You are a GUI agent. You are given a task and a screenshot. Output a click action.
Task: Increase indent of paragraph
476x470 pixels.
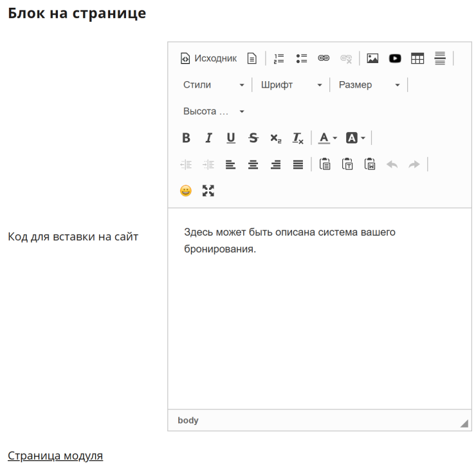tap(208, 165)
